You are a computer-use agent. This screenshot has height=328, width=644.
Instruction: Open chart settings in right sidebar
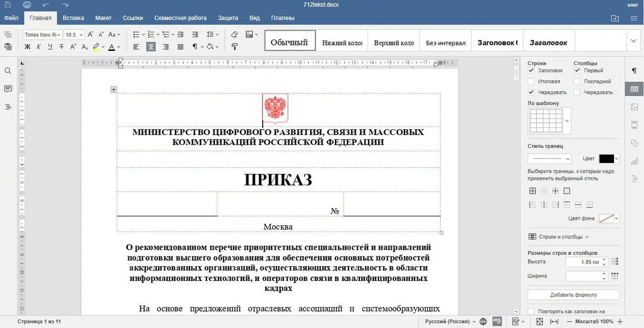pos(634,161)
